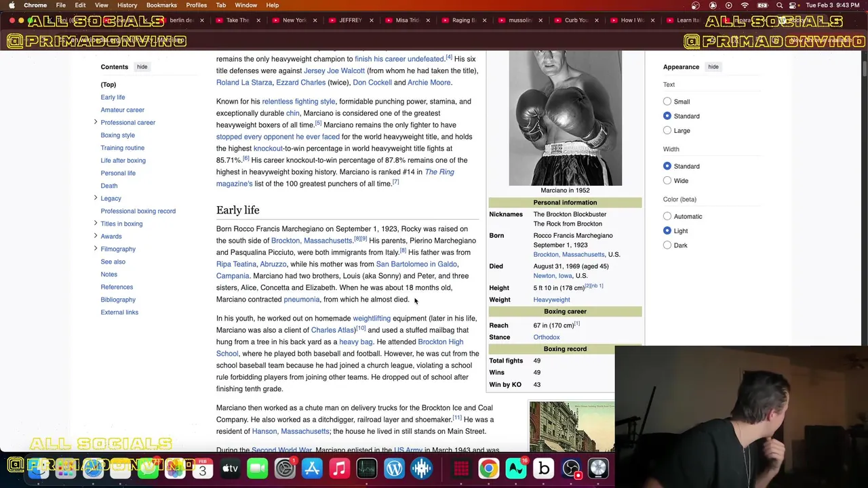Click the page vertical scrollbar

tap(865, 68)
